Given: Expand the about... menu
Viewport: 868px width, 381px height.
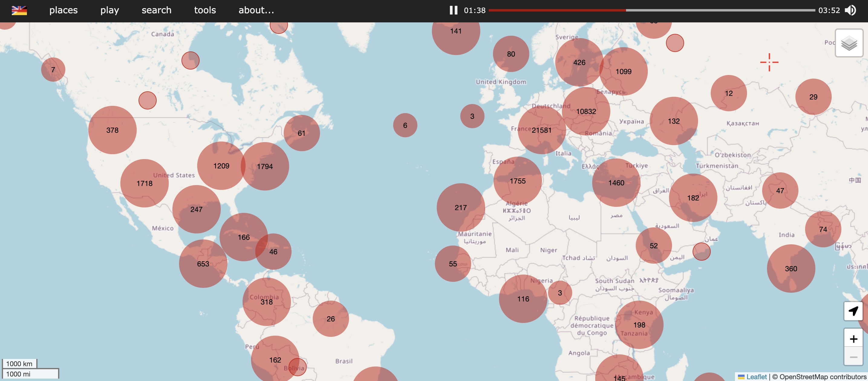Looking at the screenshot, I should pos(256,11).
